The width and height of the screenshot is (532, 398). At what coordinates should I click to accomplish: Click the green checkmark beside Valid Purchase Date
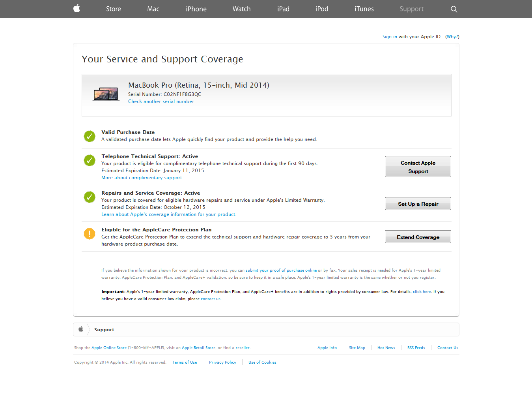point(90,136)
